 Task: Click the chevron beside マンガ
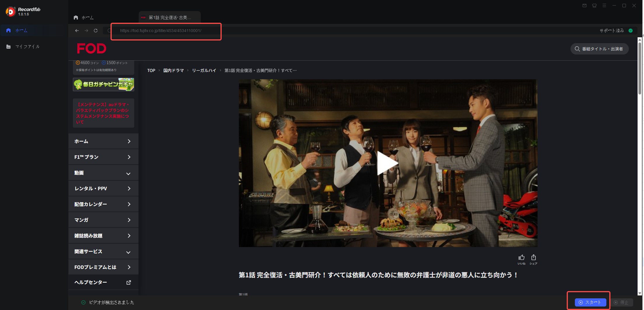pyautogui.click(x=129, y=220)
